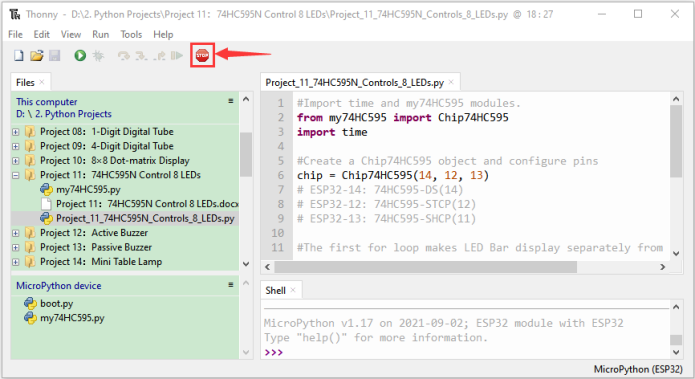
Task: Click the Shell scroll up arrow
Action: pos(676,307)
